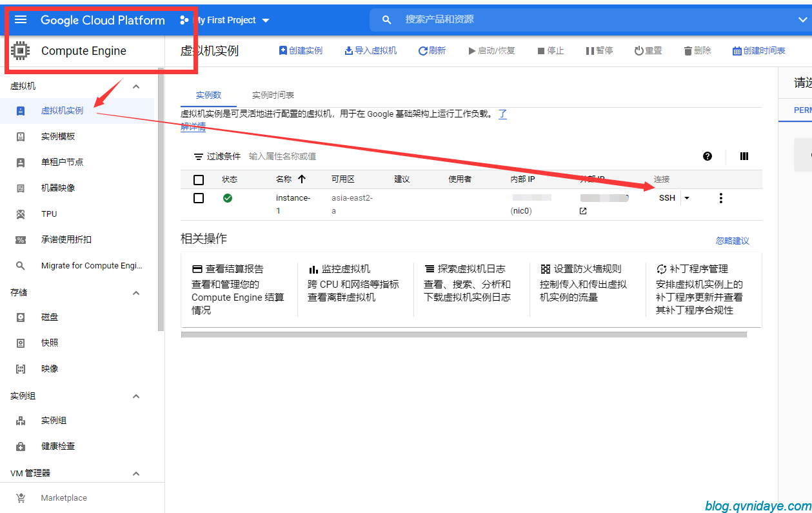Open the 补丁程序管理 card
This screenshot has width=812, height=513.
[704, 289]
